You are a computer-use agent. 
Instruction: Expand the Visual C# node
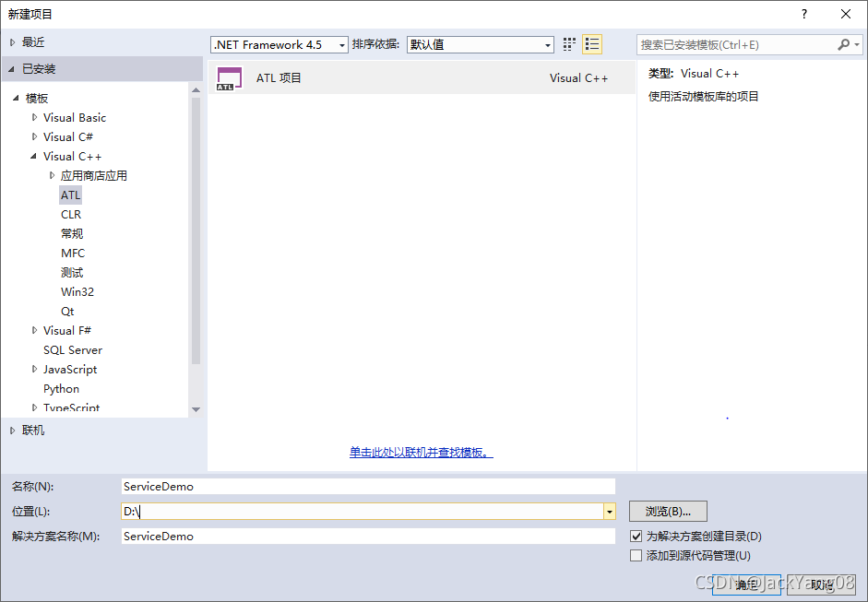pos(34,136)
